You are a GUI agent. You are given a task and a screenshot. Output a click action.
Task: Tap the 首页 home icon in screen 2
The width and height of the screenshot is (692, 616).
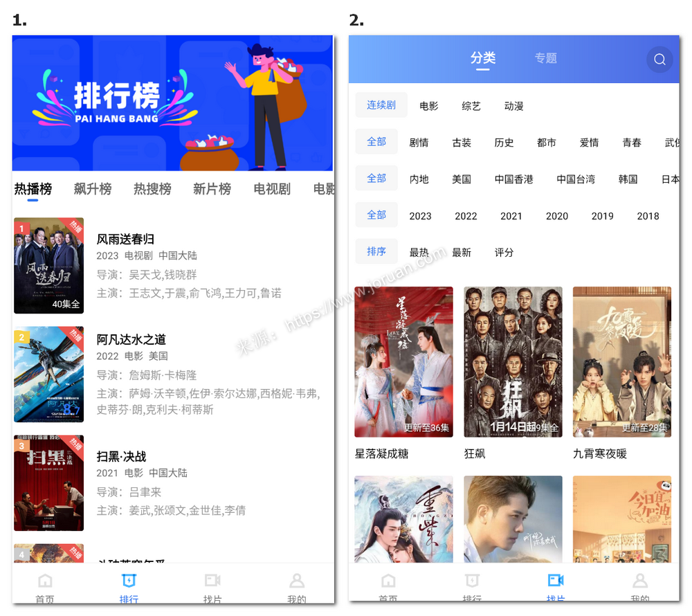point(388,581)
